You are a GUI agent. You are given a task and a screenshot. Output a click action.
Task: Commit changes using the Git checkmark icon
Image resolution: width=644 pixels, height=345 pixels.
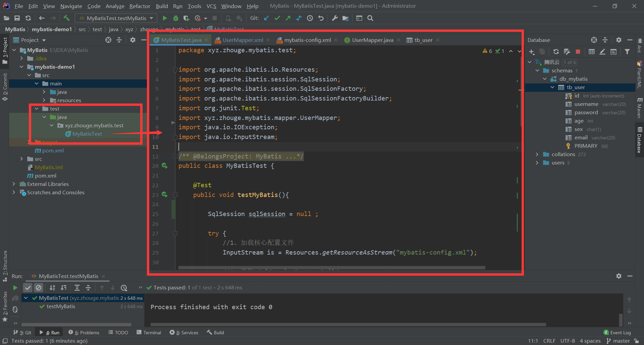[x=277, y=18]
